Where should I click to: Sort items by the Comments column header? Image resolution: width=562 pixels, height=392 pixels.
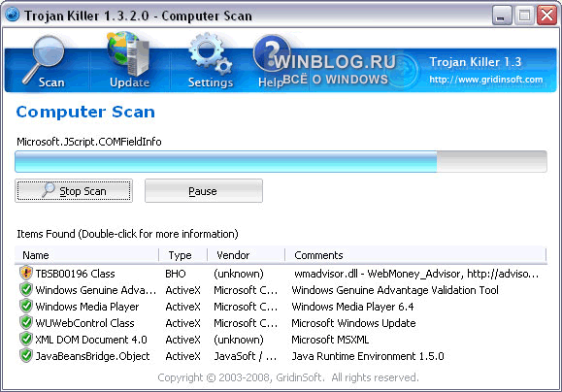(415, 255)
